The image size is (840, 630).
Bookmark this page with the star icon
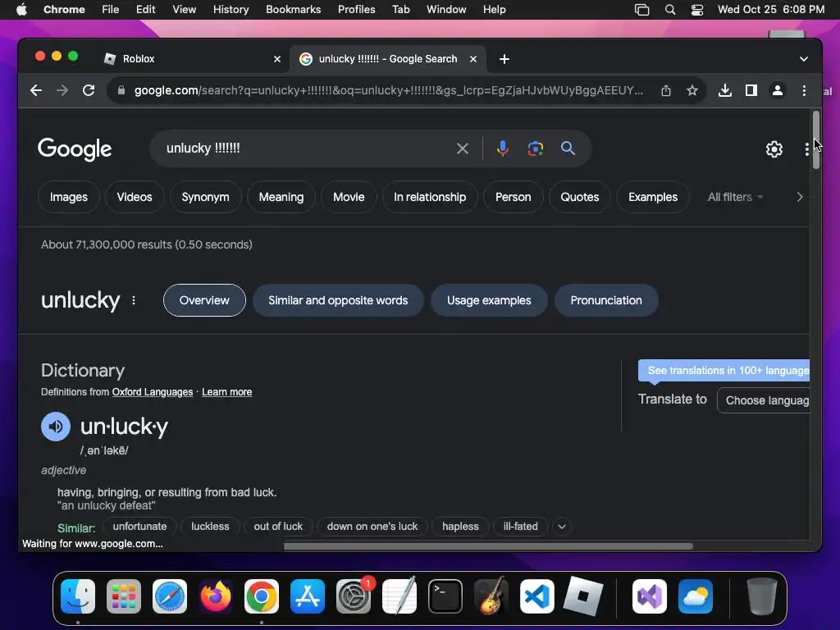pos(692,90)
